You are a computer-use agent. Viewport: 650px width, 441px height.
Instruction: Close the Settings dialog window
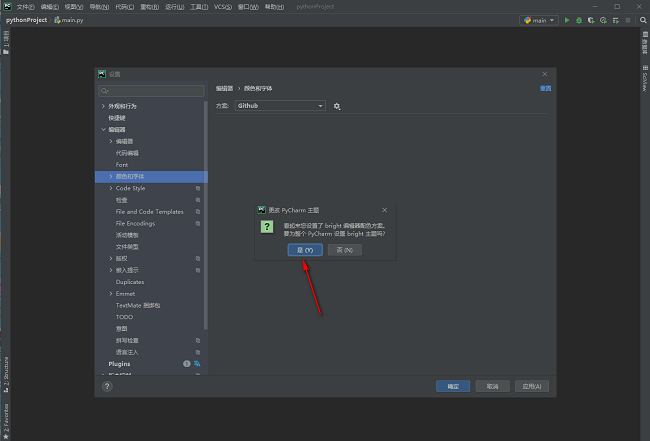545,74
